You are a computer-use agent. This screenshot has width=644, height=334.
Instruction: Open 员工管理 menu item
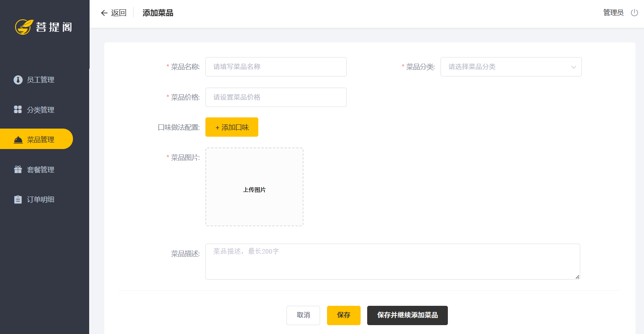click(41, 80)
